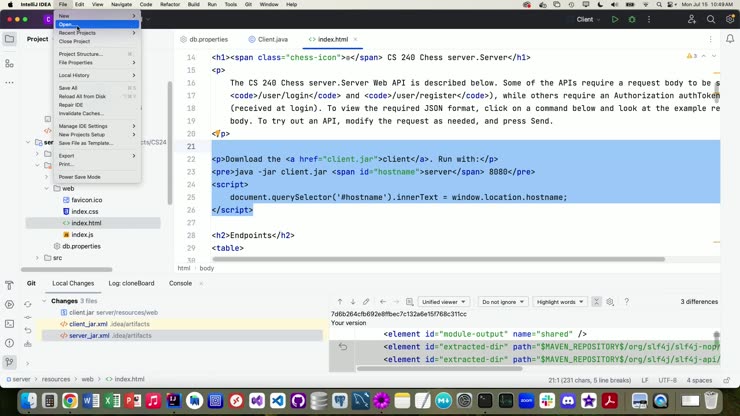The width and height of the screenshot is (740, 416).
Task: Click the commit icon in Git panel
Action: tap(28, 317)
